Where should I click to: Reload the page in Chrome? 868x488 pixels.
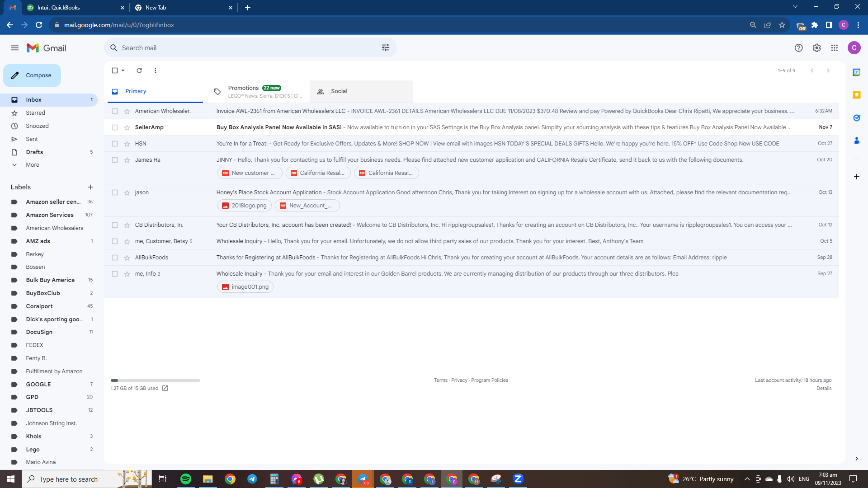pyautogui.click(x=39, y=25)
